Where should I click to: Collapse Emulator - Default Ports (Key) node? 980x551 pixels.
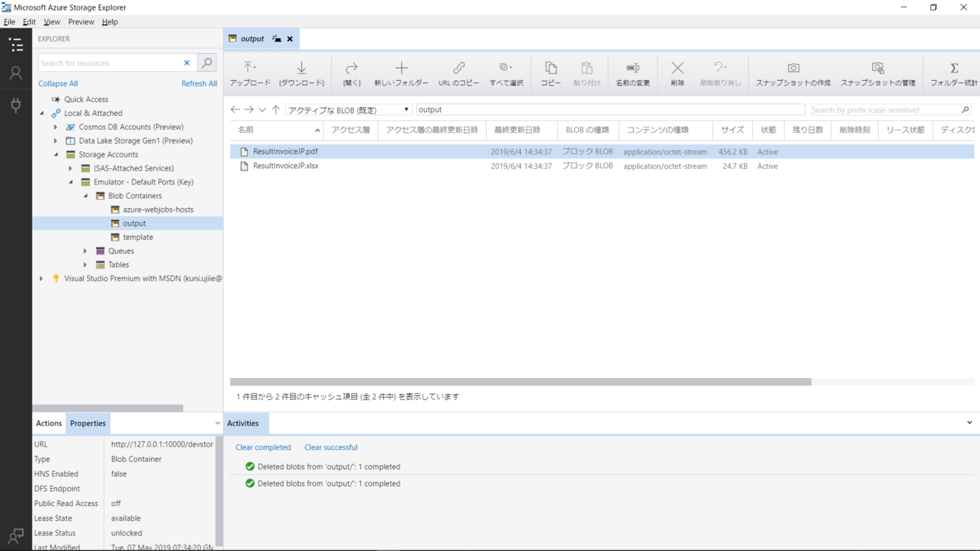pyautogui.click(x=70, y=182)
